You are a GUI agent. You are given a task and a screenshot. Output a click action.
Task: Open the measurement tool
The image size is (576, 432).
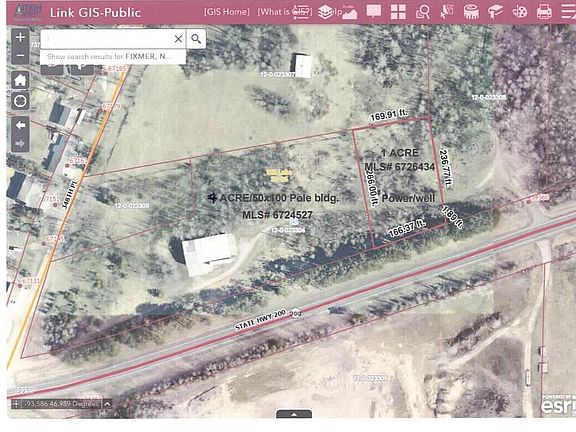tap(471, 12)
